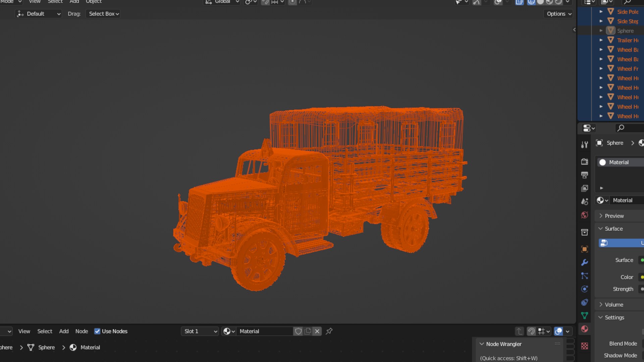Switch to rendered viewport shading
This screenshot has height=362, width=644.
558,2
